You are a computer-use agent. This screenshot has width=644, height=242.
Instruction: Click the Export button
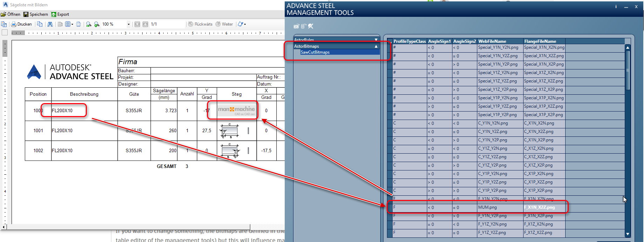click(x=60, y=14)
